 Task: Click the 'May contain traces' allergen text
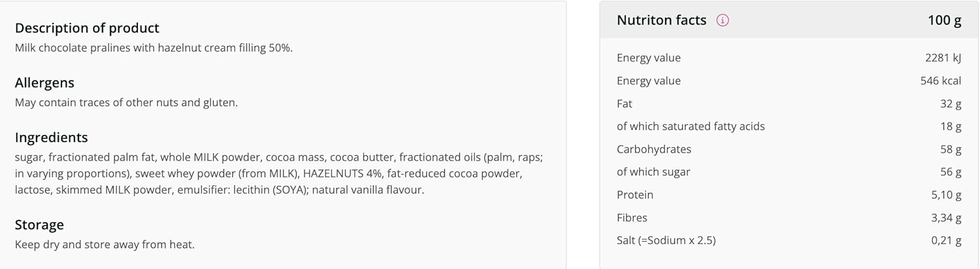click(x=126, y=103)
